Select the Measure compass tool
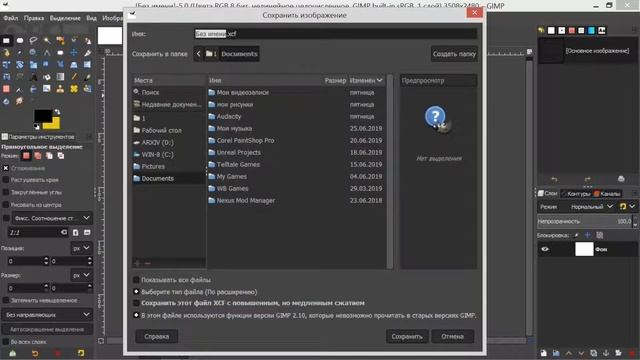This screenshot has width=640, height=360. click(x=47, y=53)
